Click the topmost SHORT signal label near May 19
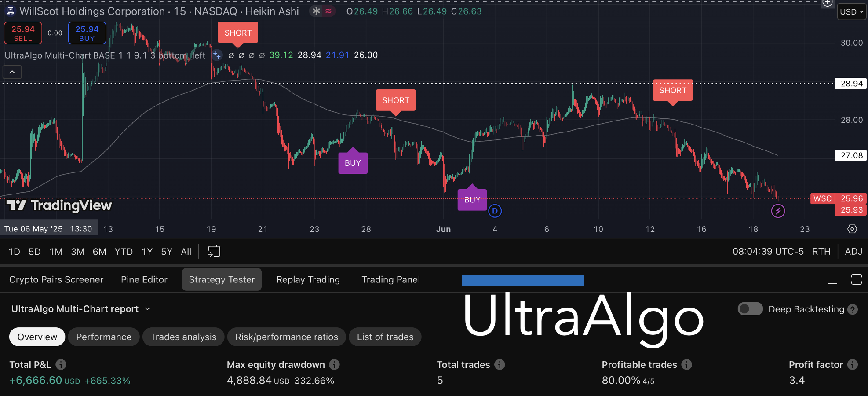Image resolution: width=868 pixels, height=396 pixels. point(238,33)
